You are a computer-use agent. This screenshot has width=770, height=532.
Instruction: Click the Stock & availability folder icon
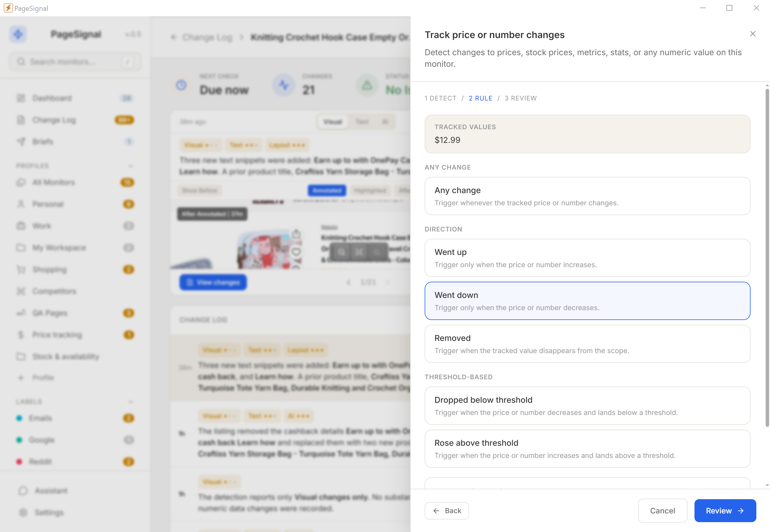point(21,357)
